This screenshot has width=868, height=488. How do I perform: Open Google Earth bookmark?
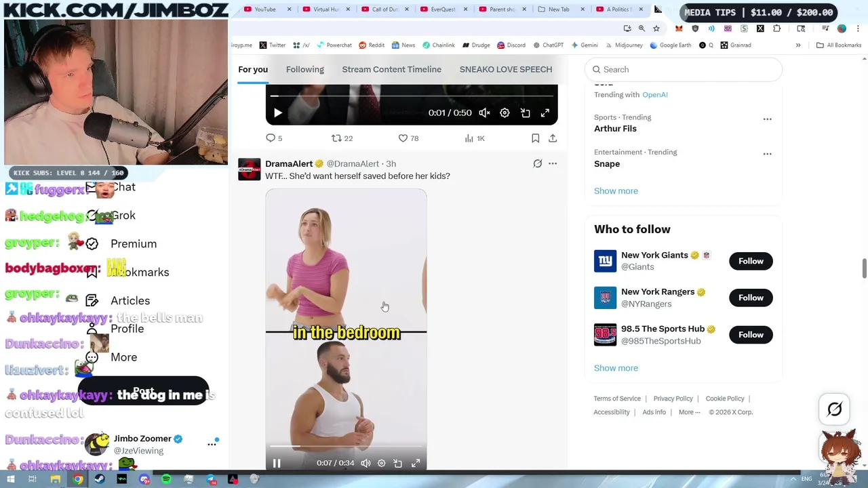pyautogui.click(x=671, y=45)
